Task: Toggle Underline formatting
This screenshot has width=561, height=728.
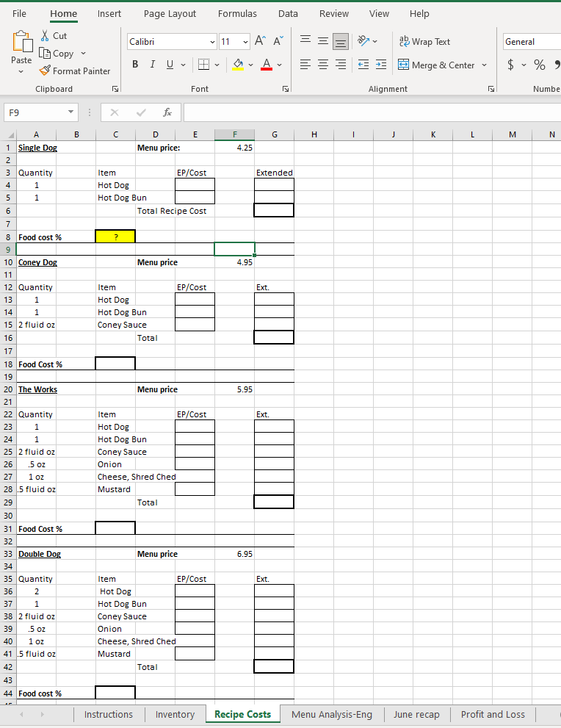Action: click(x=170, y=65)
